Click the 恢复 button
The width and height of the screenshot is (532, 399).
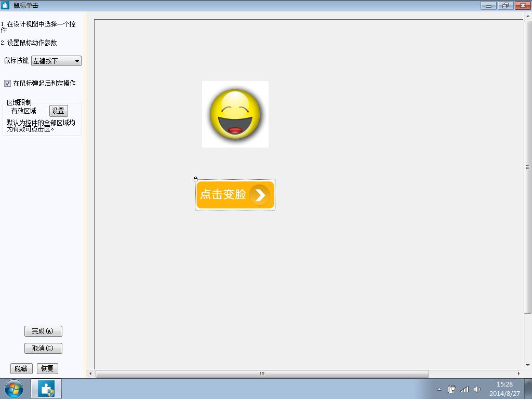click(47, 368)
